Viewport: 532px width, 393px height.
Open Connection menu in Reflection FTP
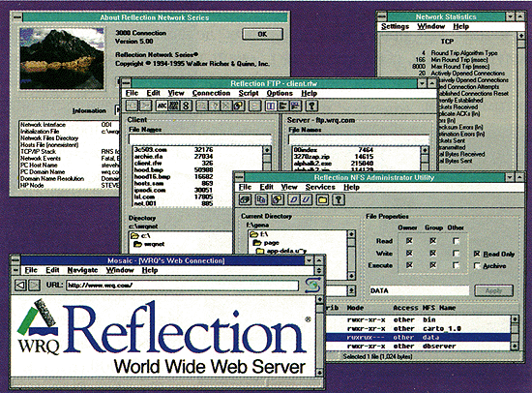tap(211, 93)
